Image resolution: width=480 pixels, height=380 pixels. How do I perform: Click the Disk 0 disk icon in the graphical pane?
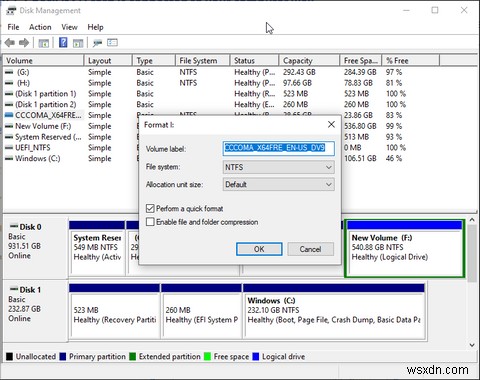(14, 226)
